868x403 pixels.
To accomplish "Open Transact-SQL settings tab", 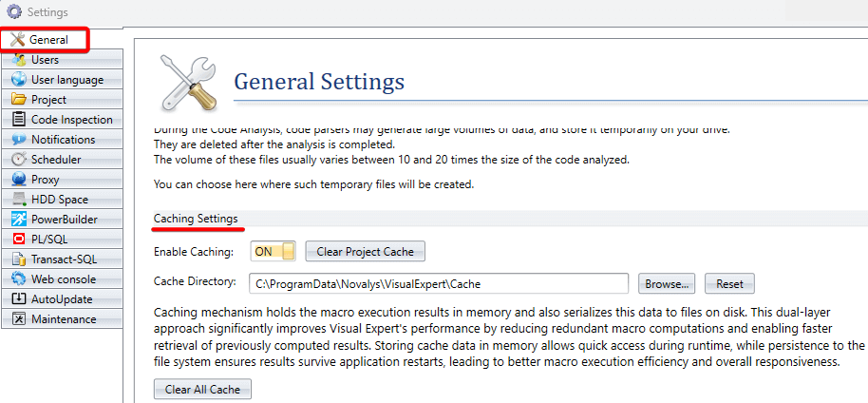I will click(62, 259).
